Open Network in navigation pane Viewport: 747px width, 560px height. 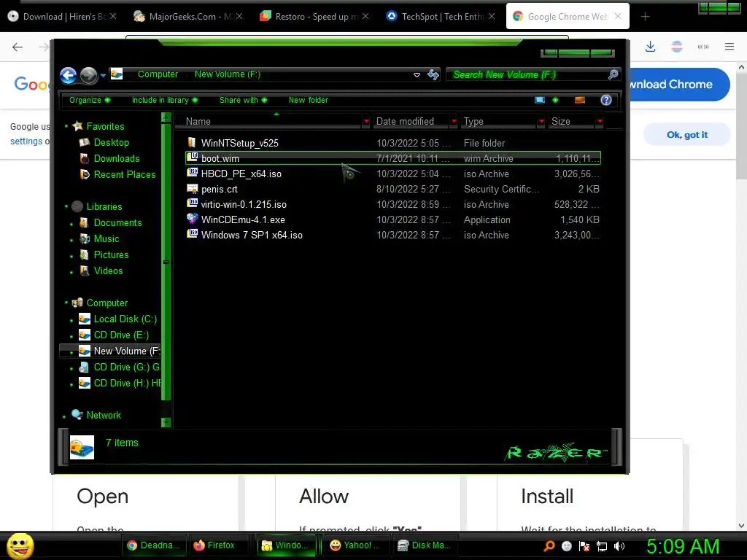[104, 415]
